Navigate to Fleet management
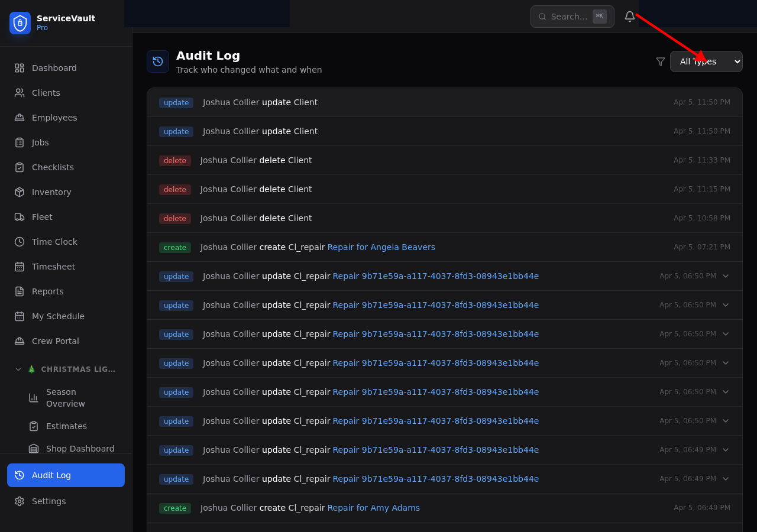Image resolution: width=757 pixels, height=532 pixels. (x=41, y=217)
